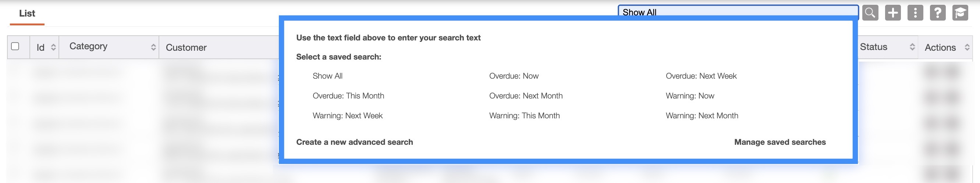Choose Warning: Now saved search
Image resolution: width=980 pixels, height=183 pixels.
(690, 96)
